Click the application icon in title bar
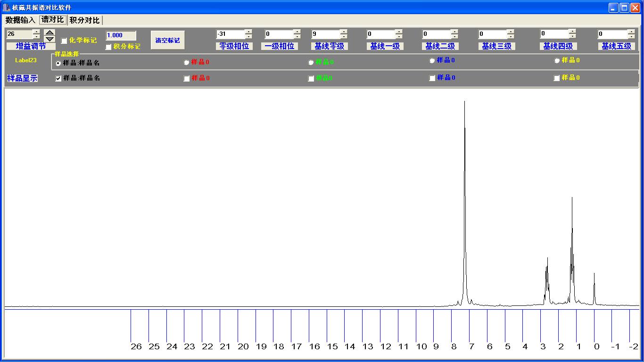644x362 pixels. click(7, 8)
